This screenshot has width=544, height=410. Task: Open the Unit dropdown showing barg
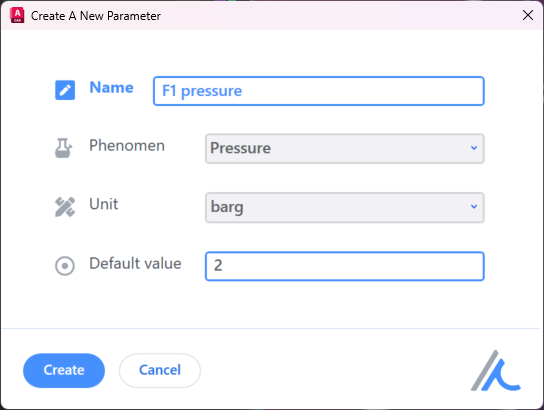click(345, 207)
